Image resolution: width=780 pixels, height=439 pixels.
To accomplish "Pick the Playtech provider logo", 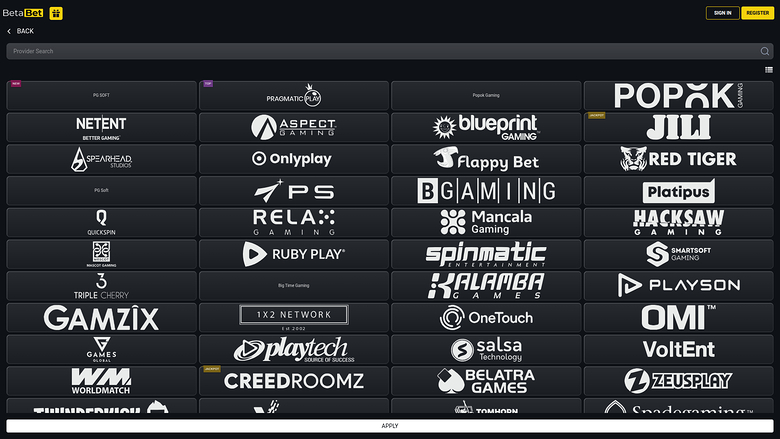I will click(293, 349).
